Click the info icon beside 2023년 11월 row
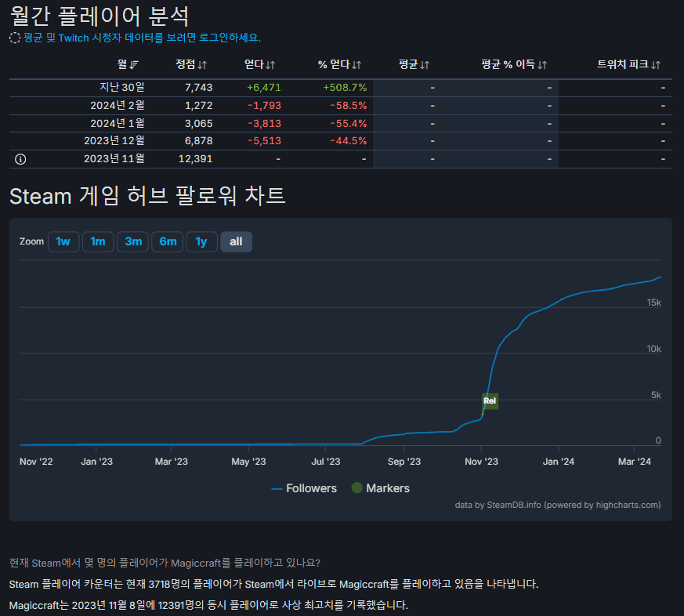Screen dimensions: 684x616 pyautogui.click(x=20, y=158)
